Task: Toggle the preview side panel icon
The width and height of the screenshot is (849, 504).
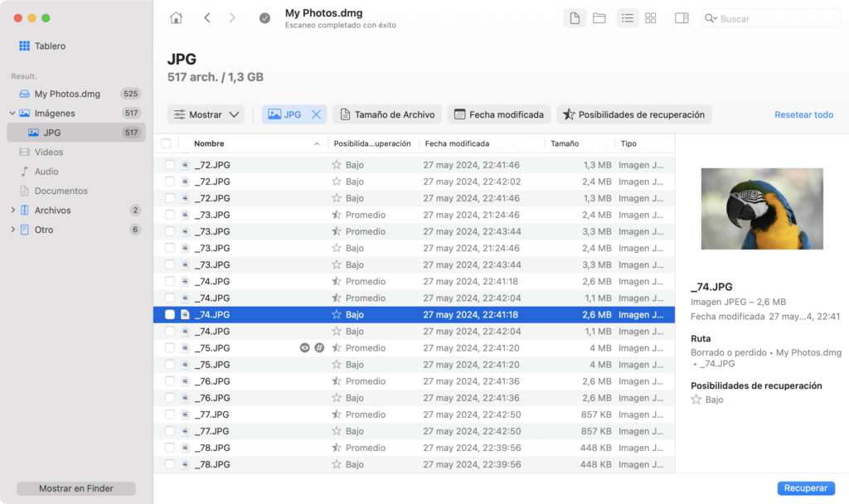Action: pyautogui.click(x=682, y=18)
